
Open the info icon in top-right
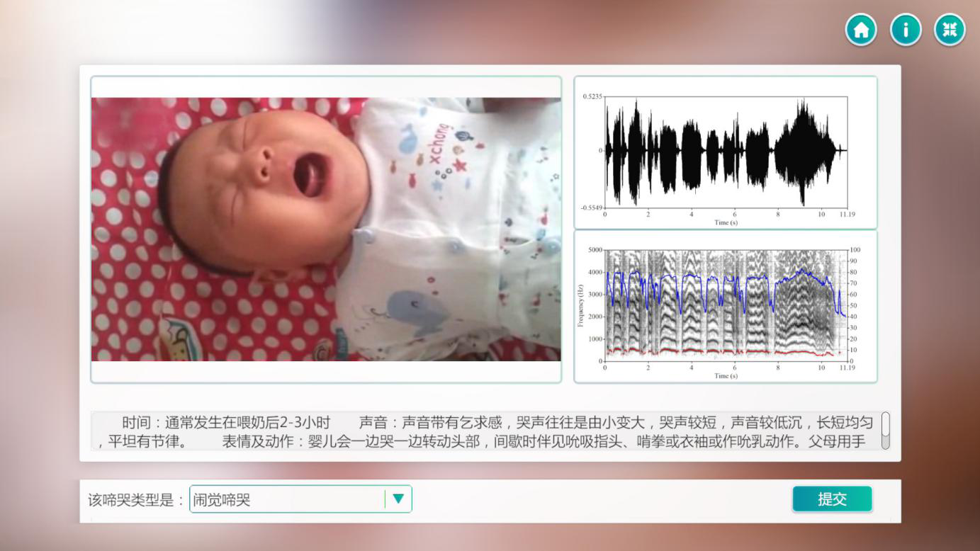906,30
